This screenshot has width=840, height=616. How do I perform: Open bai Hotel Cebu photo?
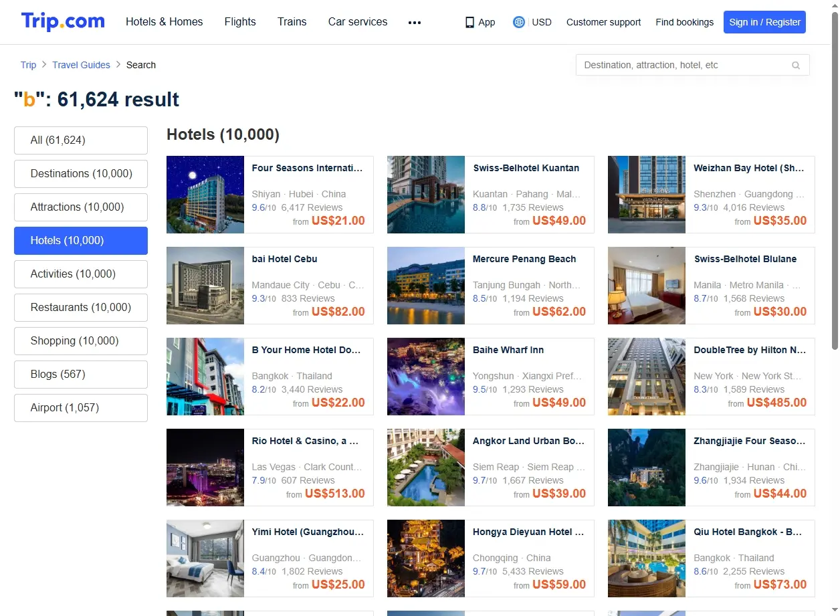pos(205,286)
